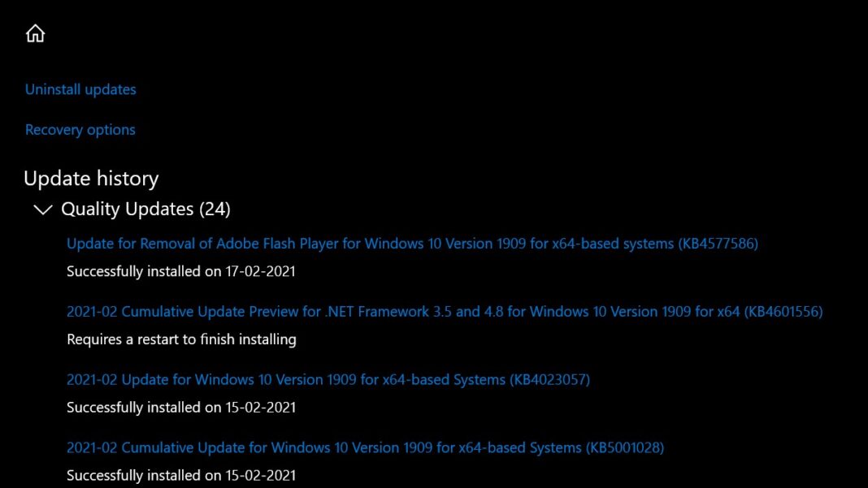Navigate back using the Home icon
Screen dimensions: 868x488
point(35,33)
